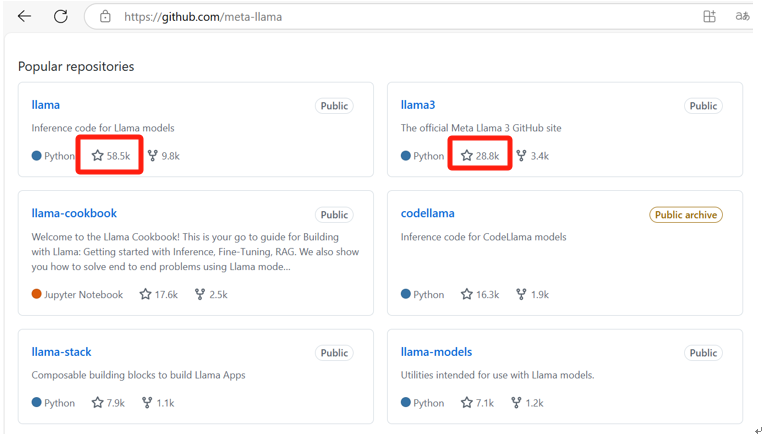Click the Public archive badge on codellama
This screenshot has width=762, height=447.
[x=685, y=215]
